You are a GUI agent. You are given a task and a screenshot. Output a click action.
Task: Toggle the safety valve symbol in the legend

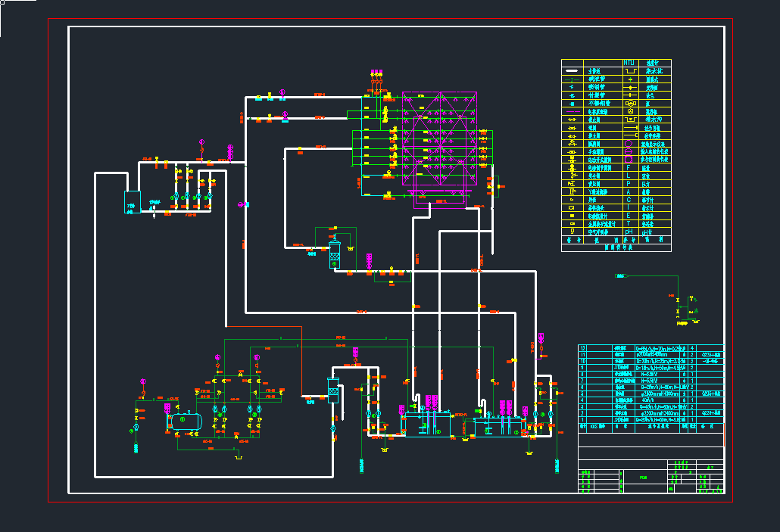click(573, 175)
